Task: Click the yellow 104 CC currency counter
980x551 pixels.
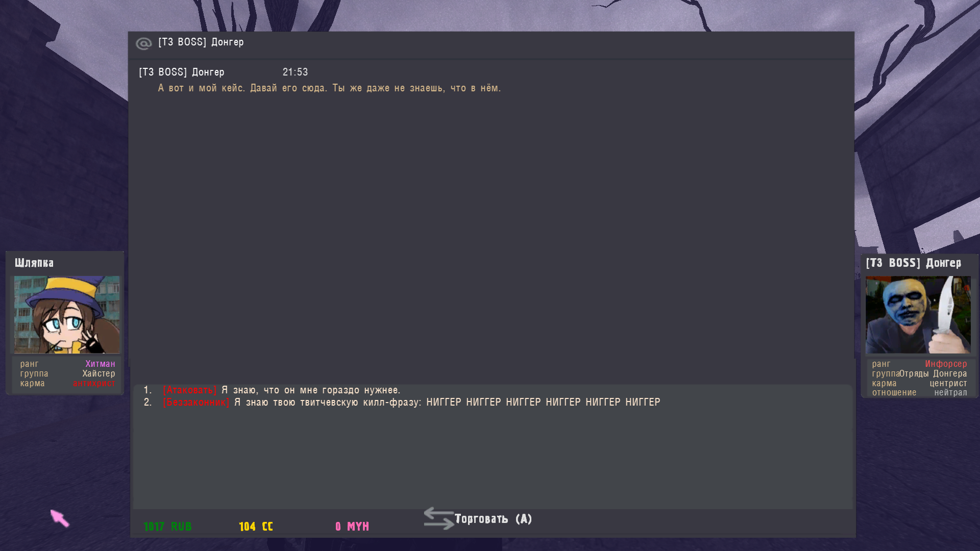Action: (256, 527)
